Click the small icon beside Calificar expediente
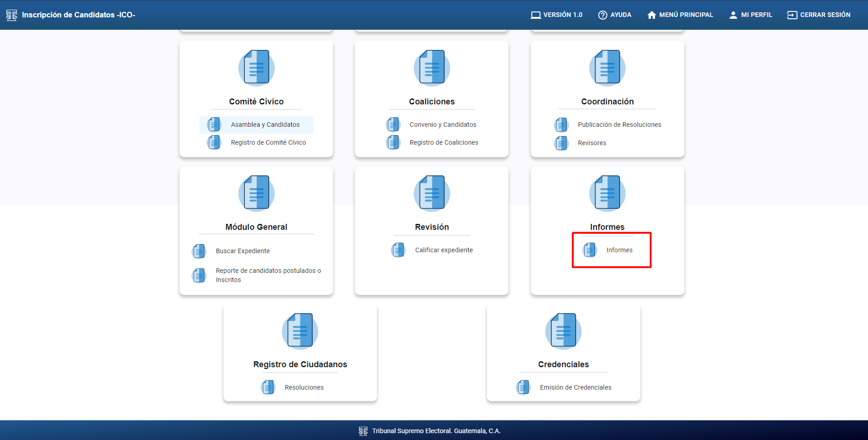Image resolution: width=868 pixels, height=440 pixels. (x=399, y=250)
